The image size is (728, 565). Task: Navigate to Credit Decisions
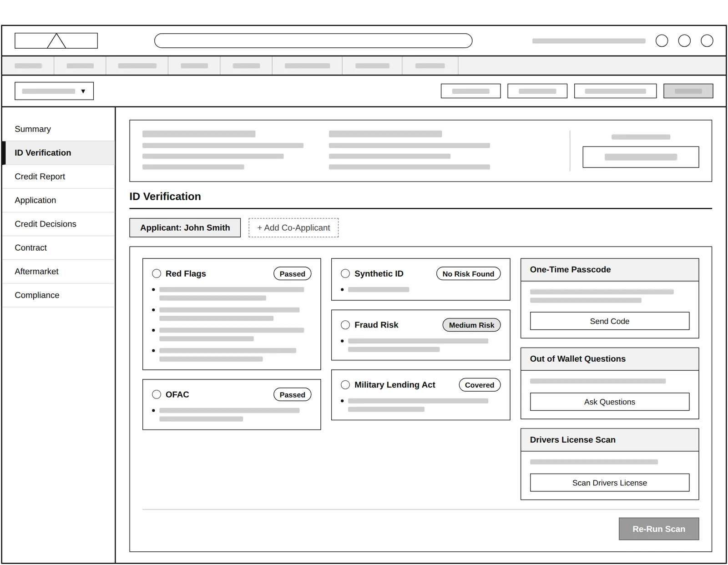[x=59, y=224]
